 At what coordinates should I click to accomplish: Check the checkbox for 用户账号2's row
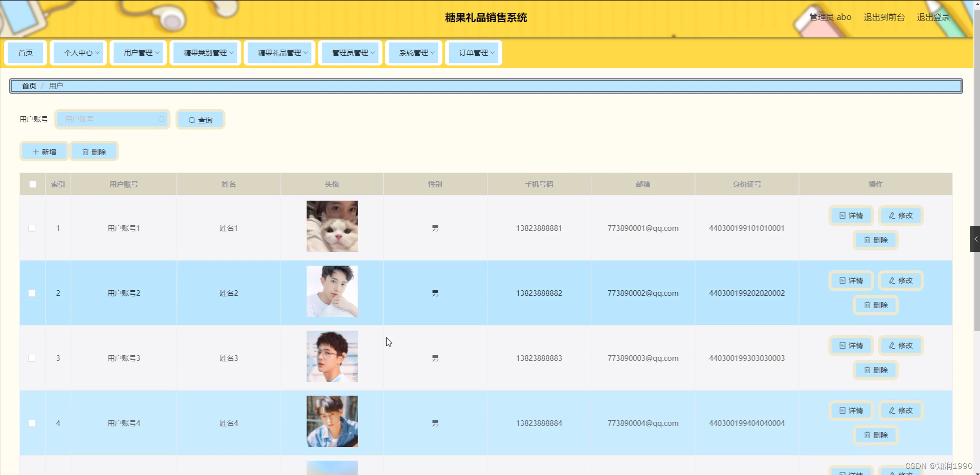32,293
